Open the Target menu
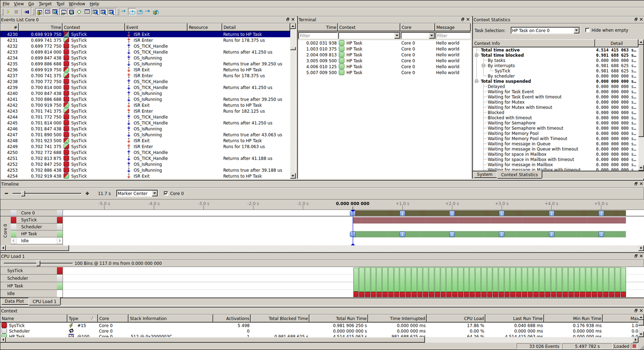 45,4
